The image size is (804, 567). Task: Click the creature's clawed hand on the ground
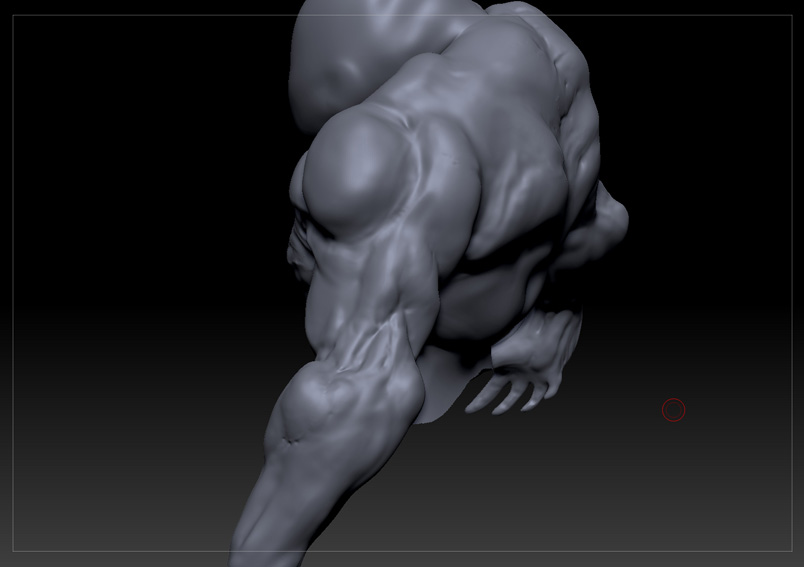[524, 362]
